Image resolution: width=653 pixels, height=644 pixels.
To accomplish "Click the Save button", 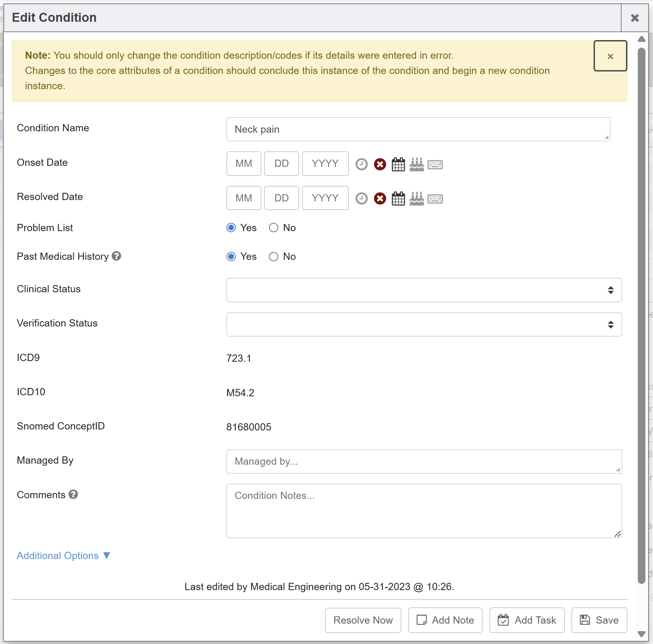I will (x=599, y=620).
